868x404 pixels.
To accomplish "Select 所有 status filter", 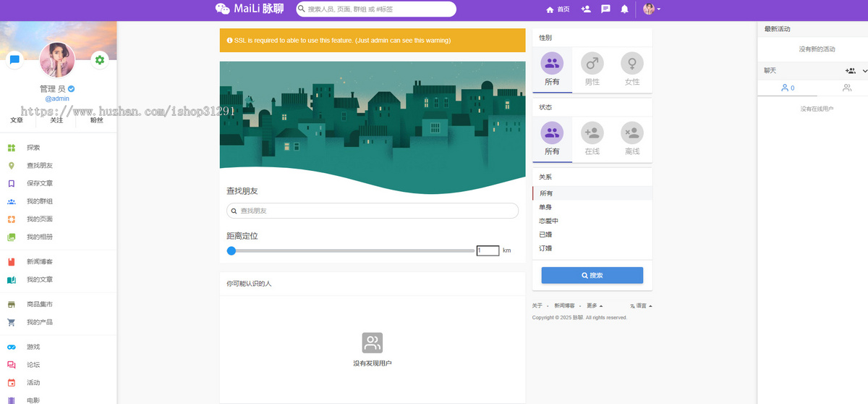I will point(552,139).
